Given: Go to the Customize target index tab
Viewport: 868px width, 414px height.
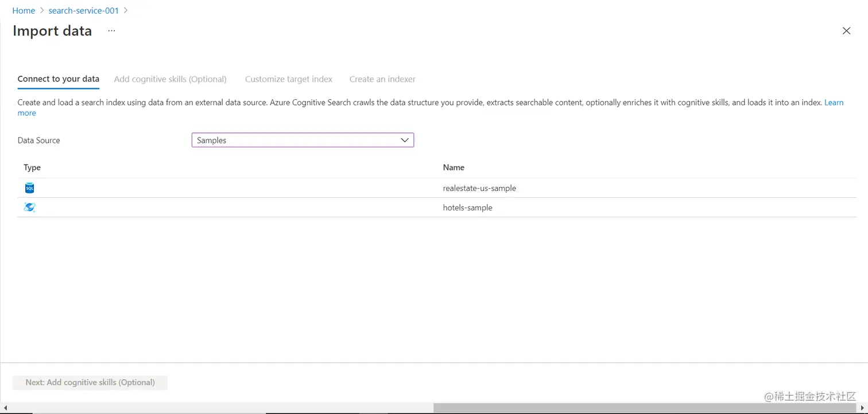Looking at the screenshot, I should 289,79.
